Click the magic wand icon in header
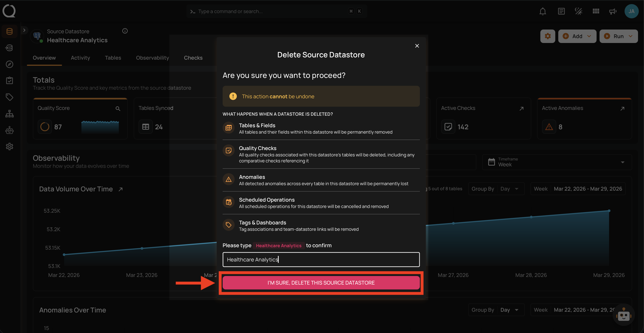The height and width of the screenshot is (333, 644). [578, 11]
